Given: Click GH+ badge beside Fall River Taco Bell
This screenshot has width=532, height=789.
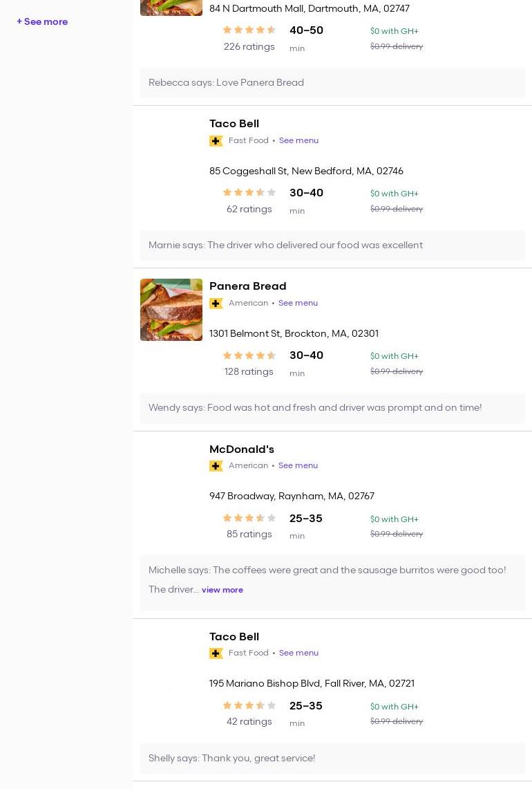Looking at the screenshot, I should point(216,653).
